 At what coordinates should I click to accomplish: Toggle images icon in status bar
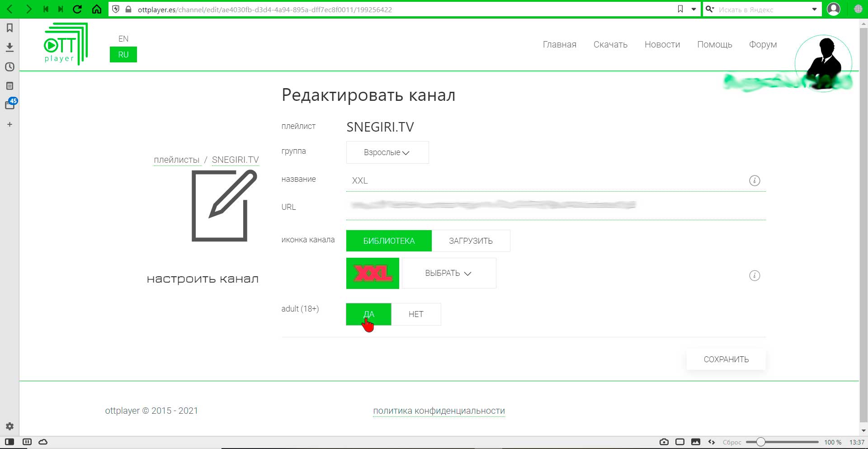click(696, 442)
